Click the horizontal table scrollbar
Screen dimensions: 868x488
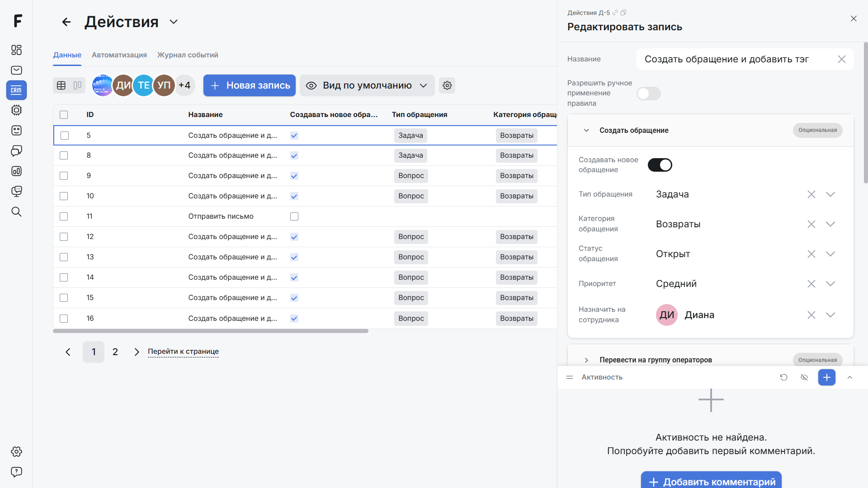tap(211, 331)
